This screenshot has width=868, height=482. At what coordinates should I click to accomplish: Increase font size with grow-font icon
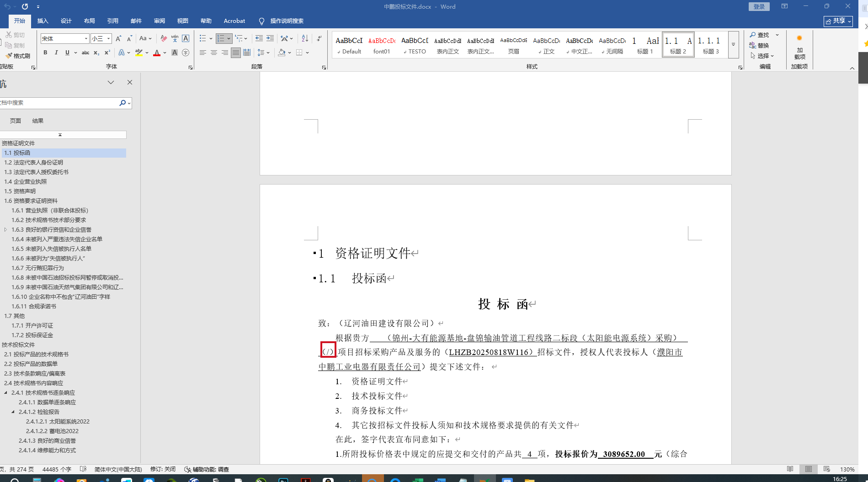118,39
